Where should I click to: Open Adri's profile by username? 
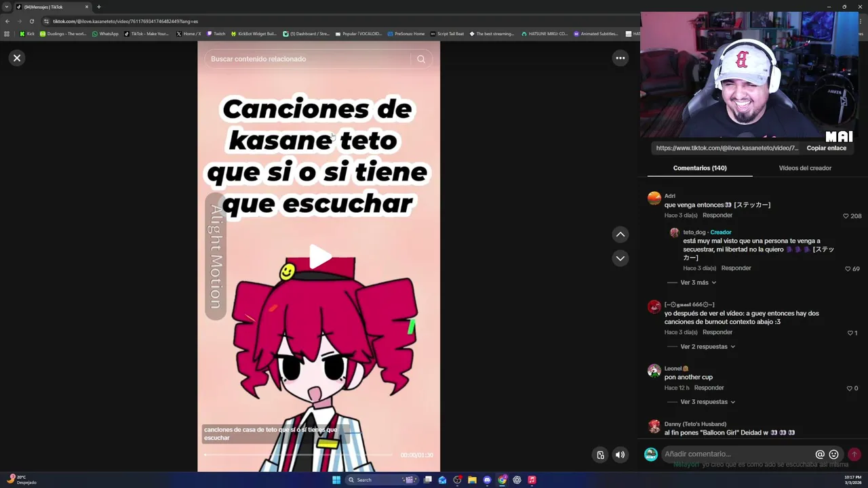(x=669, y=196)
